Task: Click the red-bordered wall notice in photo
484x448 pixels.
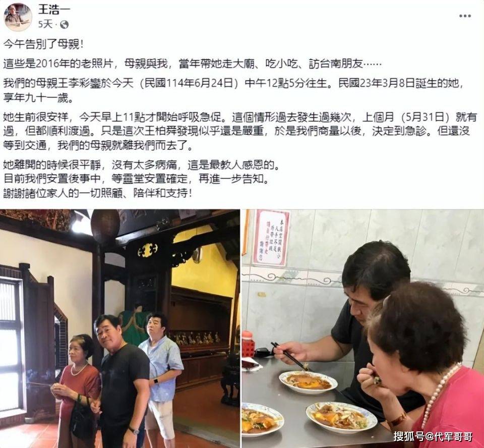Action: click(272, 237)
